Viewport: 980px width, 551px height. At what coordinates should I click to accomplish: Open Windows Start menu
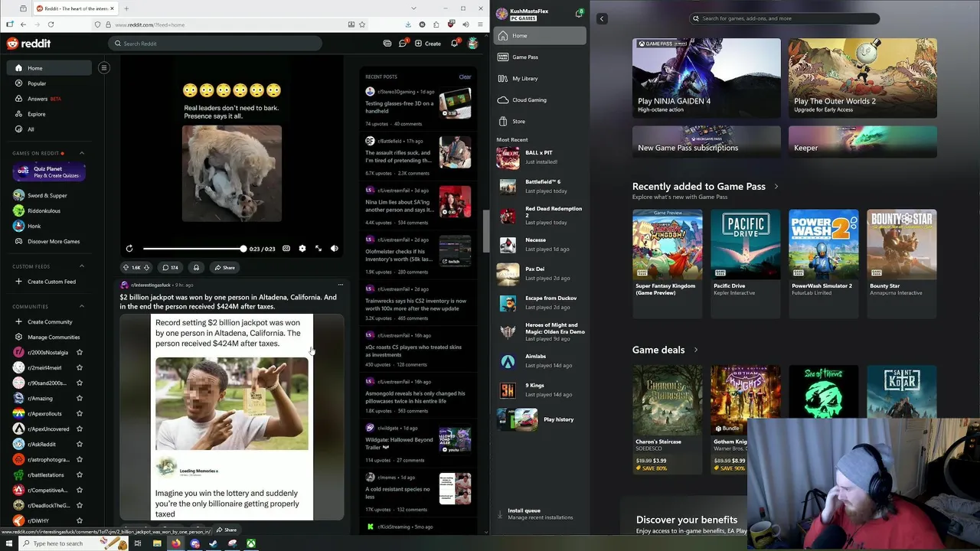9,543
